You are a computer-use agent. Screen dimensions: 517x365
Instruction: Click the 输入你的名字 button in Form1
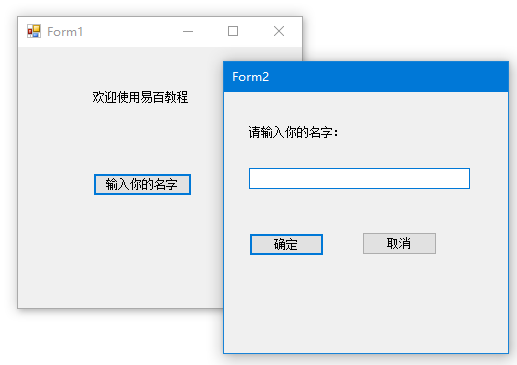142,184
